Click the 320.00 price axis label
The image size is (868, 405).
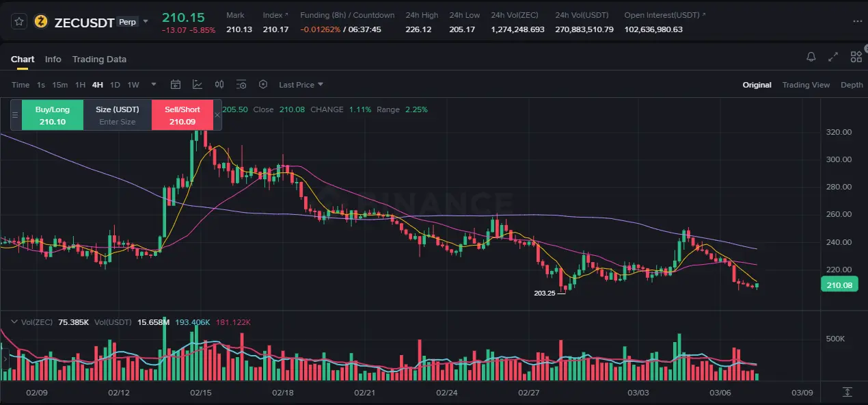tap(839, 132)
